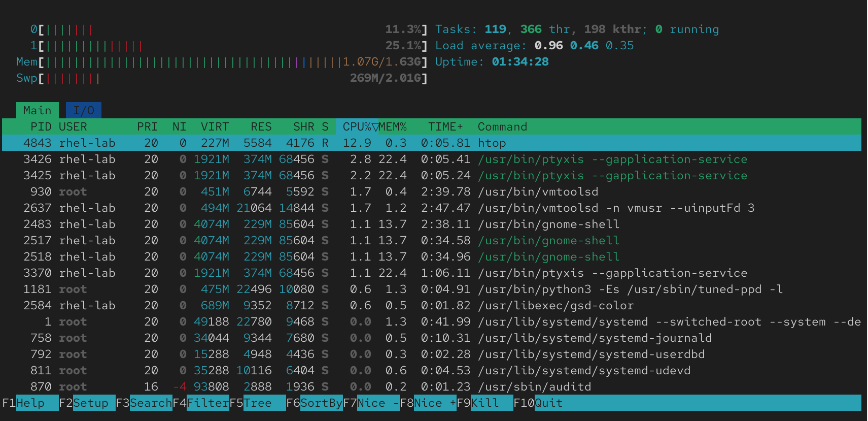This screenshot has height=421, width=868.
Task: Activate Search in the F3 function bar
Action: coord(144,403)
